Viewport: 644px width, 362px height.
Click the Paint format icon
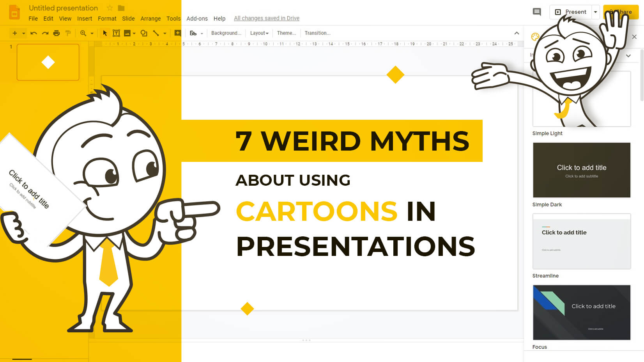[68, 33]
